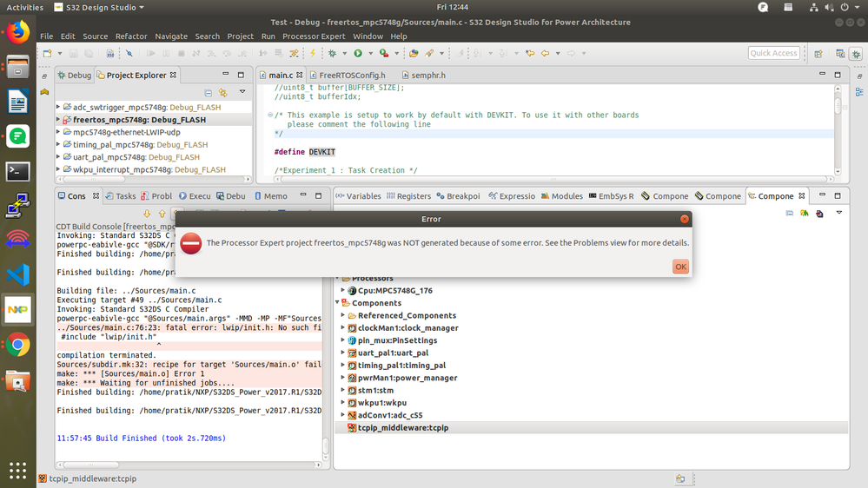Select mpc5748g-ethernet-LWIP-udp project
The height and width of the screenshot is (488, 868).
click(x=126, y=132)
